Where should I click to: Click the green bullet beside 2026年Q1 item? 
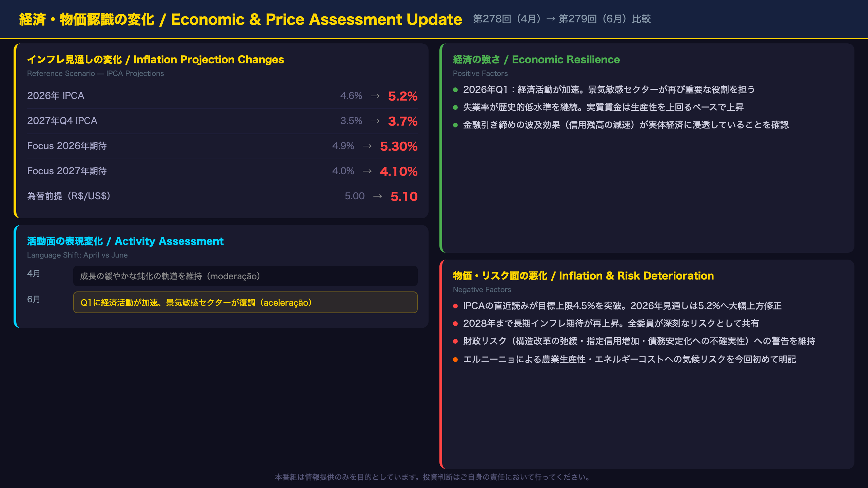(x=455, y=90)
